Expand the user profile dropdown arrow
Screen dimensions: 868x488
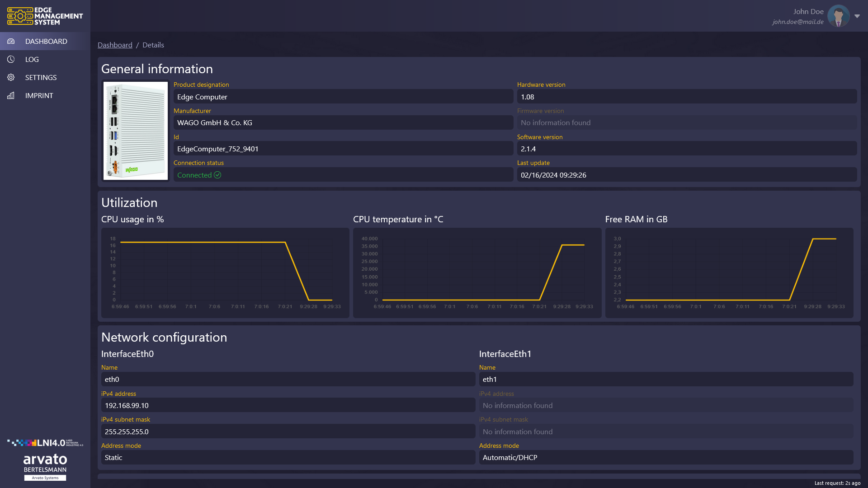tap(858, 16)
